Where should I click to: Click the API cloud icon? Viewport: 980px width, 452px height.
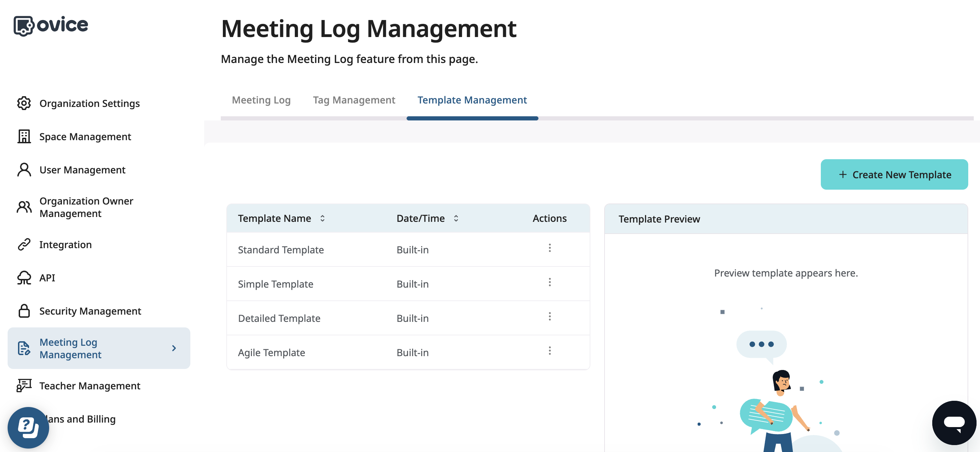point(24,278)
